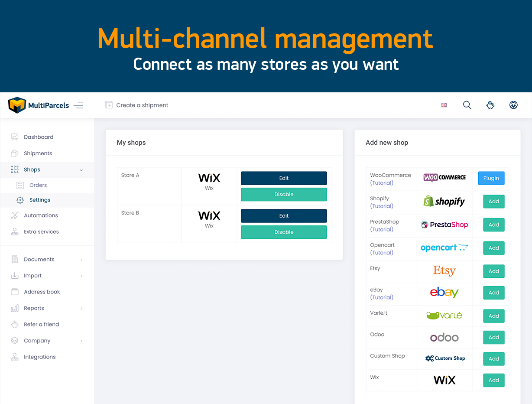
Task: Click the search magnifier icon
Action: click(x=467, y=105)
